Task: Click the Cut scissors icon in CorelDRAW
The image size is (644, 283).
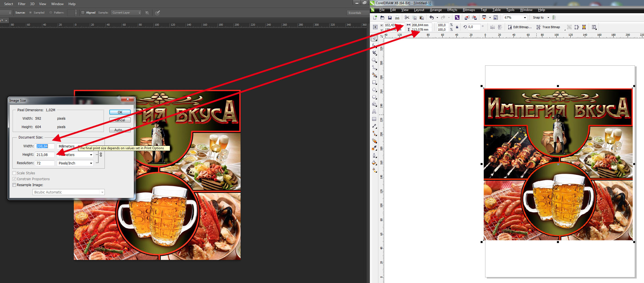Action: click(x=407, y=17)
